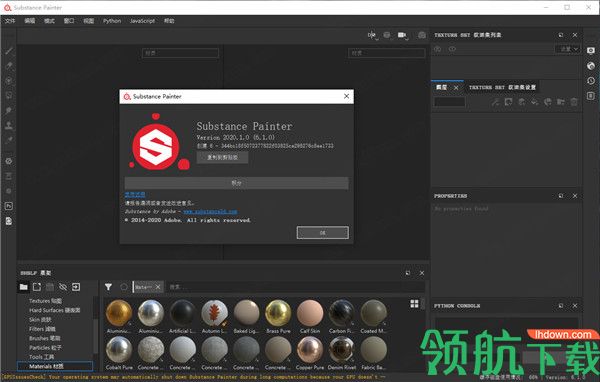The image size is (600, 382).
Task: Click OK in the About dialog
Action: (323, 232)
